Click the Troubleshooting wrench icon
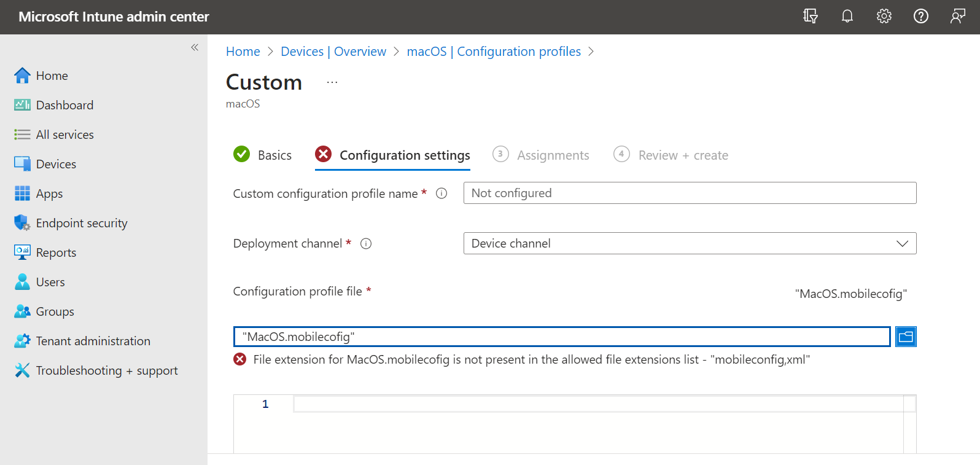 point(22,370)
